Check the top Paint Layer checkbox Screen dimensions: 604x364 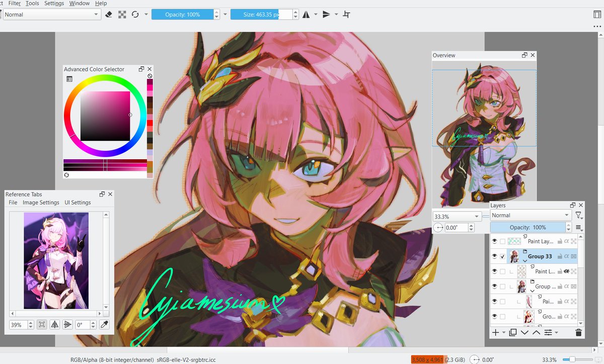502,241
